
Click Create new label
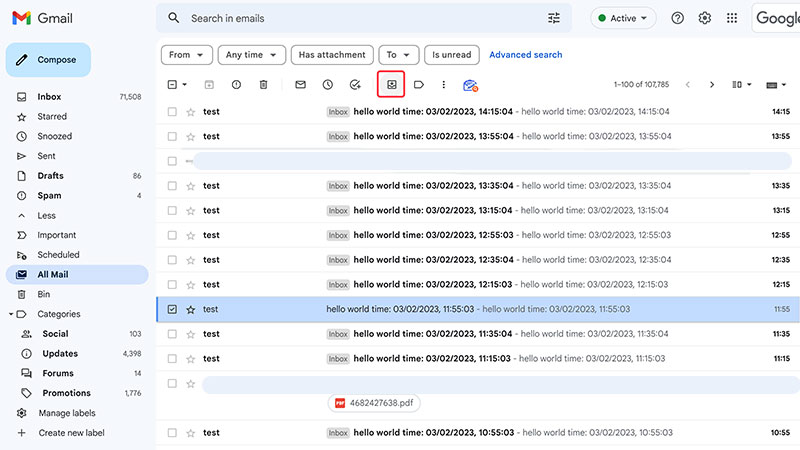coord(71,433)
